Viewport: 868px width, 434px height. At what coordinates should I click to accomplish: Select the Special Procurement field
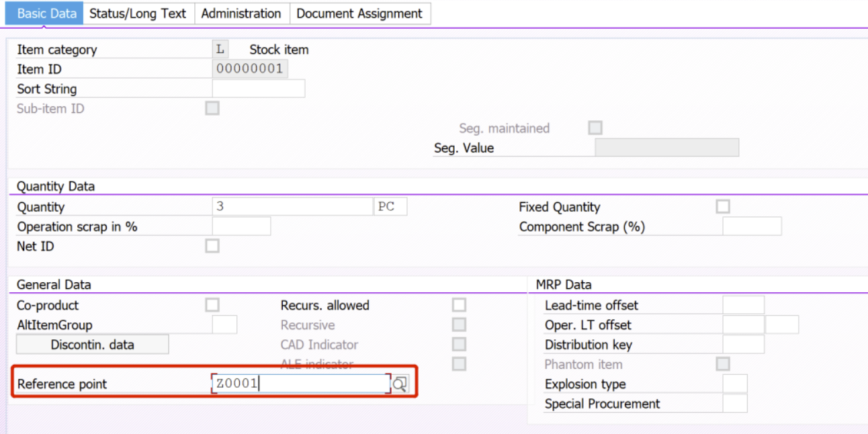coord(736,403)
